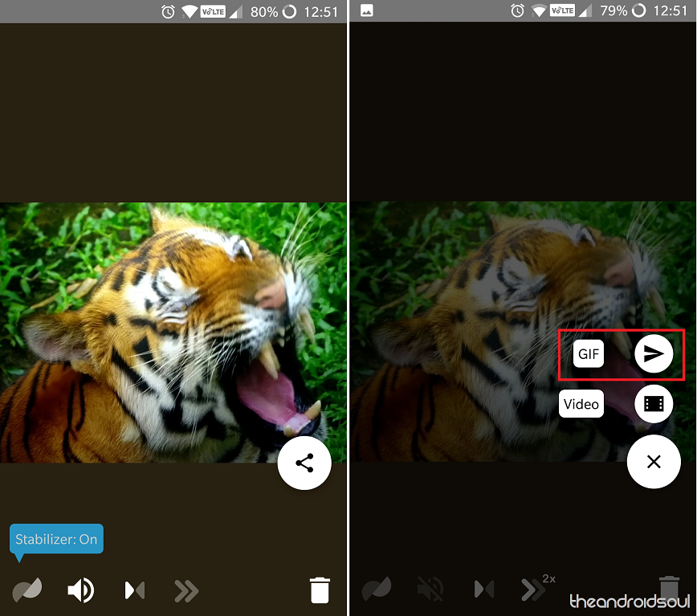
Task: Open the image notification icon in the right status bar
Action: 366,11
